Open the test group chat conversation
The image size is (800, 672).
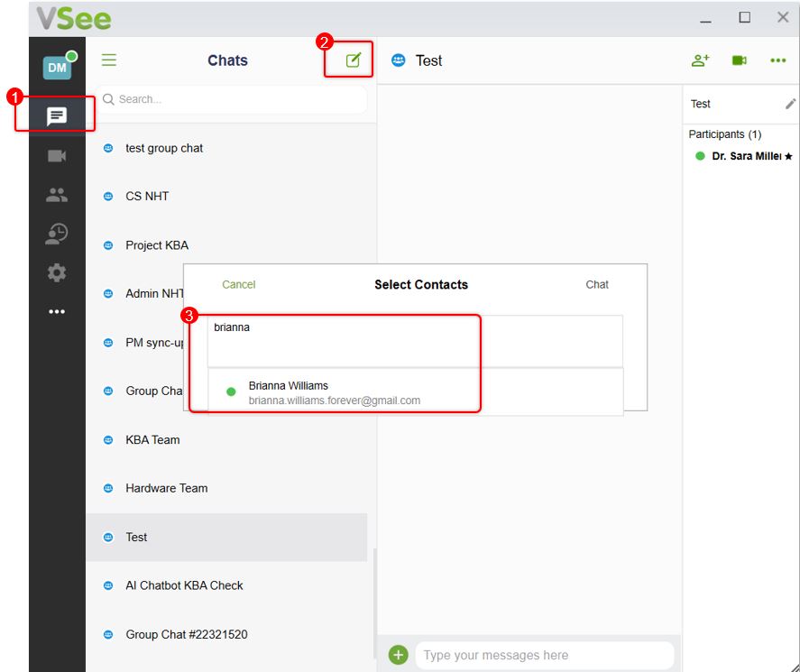coord(226,148)
